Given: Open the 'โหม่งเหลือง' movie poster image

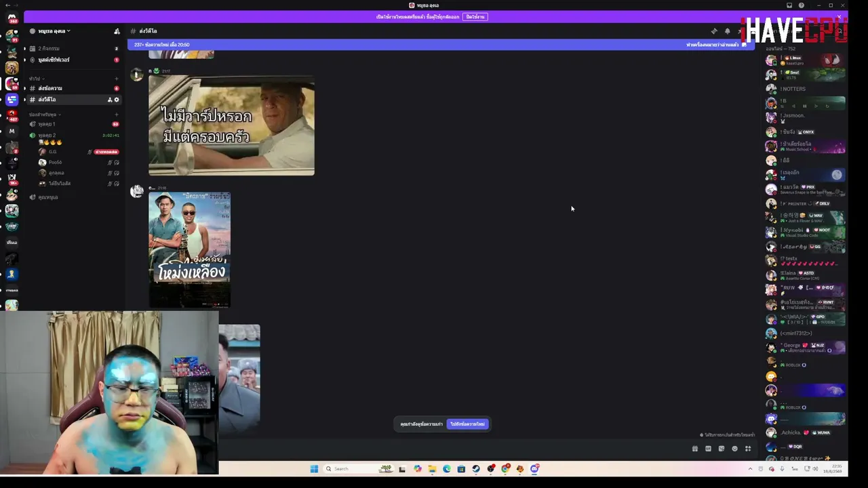Looking at the screenshot, I should pos(189,249).
